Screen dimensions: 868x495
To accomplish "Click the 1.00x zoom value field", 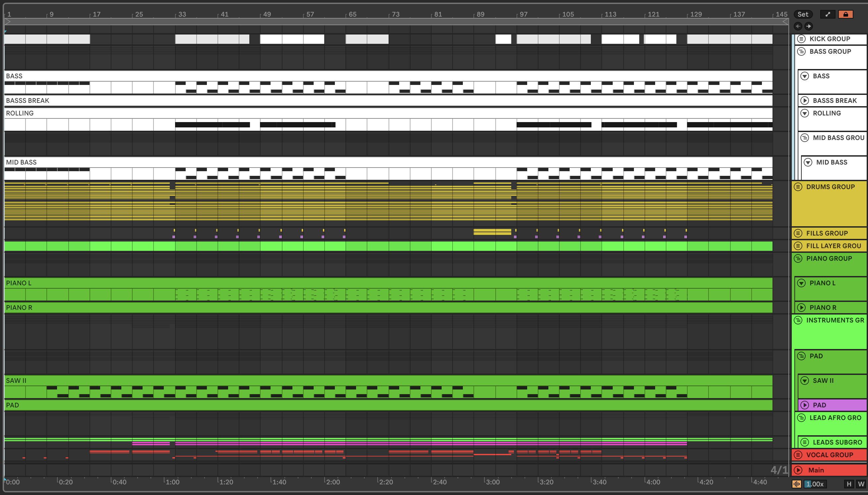I will (x=815, y=484).
